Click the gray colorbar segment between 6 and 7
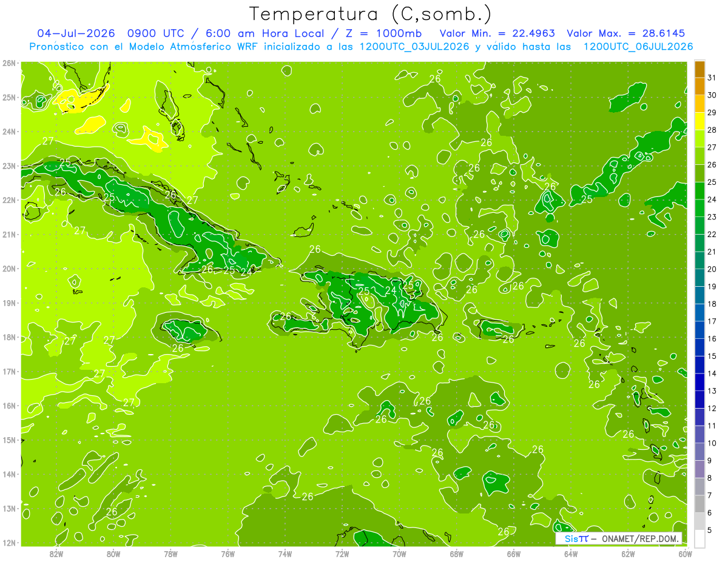Viewport: 728px width, 562px height. 699,504
